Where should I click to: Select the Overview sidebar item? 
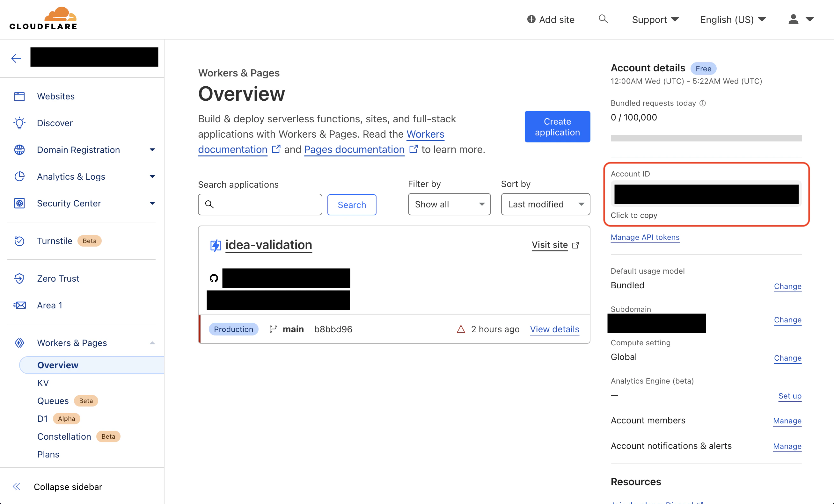tap(91, 365)
